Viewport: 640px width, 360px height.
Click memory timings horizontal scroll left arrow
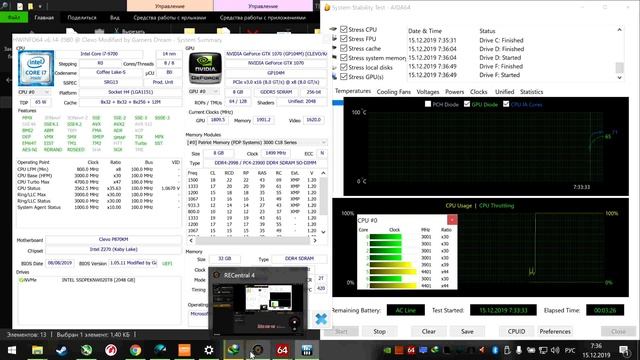click(191, 241)
